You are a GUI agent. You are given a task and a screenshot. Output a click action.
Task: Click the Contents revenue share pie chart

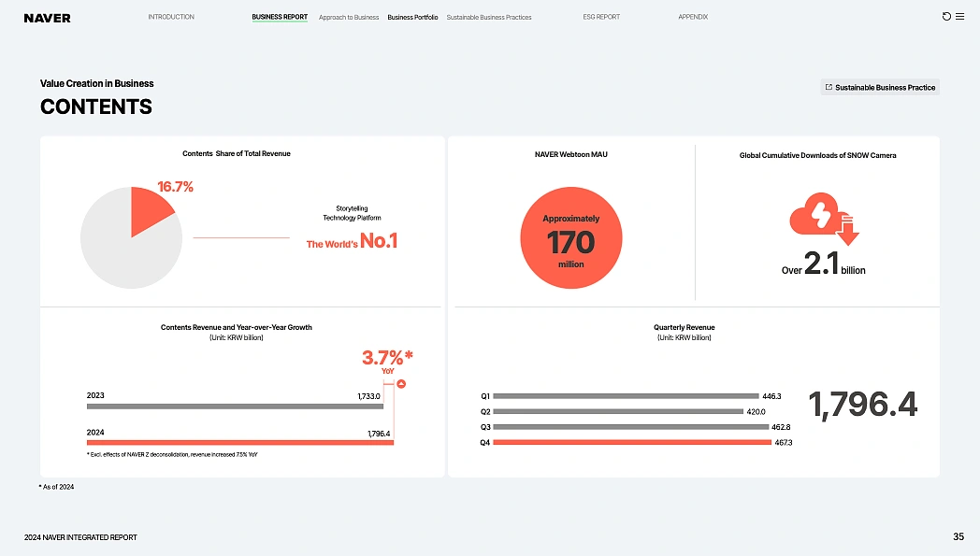click(130, 237)
